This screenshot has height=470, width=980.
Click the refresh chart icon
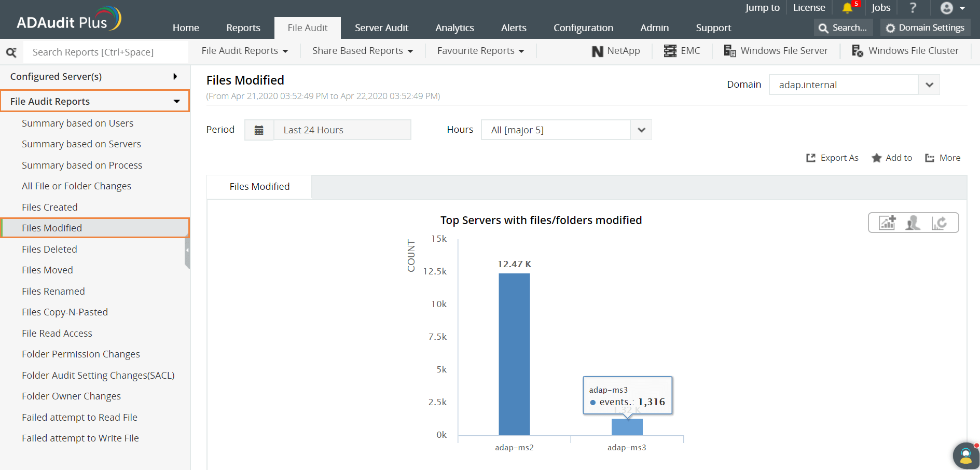click(939, 223)
